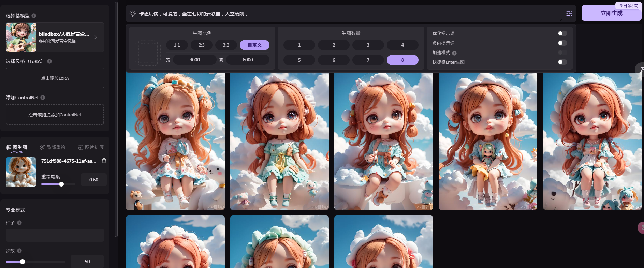
Task: Toggle 负向提示词 switch
Action: (x=562, y=43)
